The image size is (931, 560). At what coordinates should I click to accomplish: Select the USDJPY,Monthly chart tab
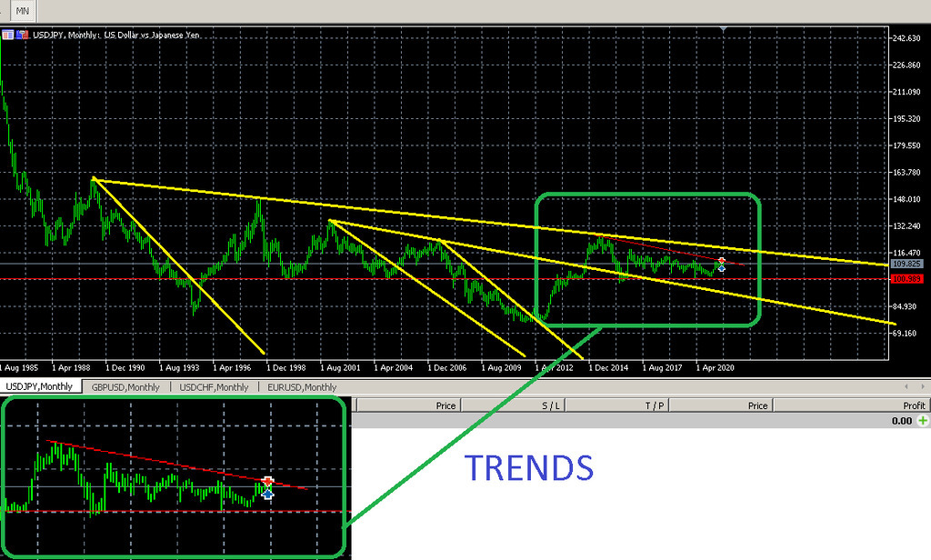[x=40, y=387]
